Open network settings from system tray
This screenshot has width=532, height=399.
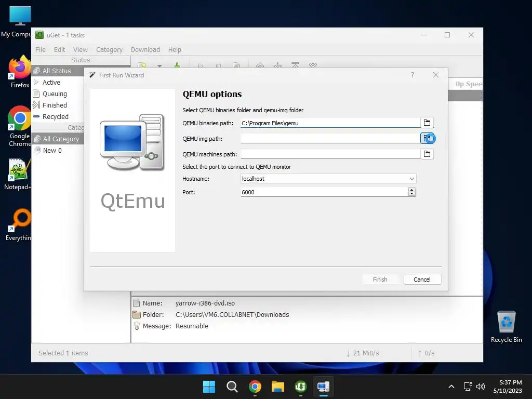(x=468, y=387)
